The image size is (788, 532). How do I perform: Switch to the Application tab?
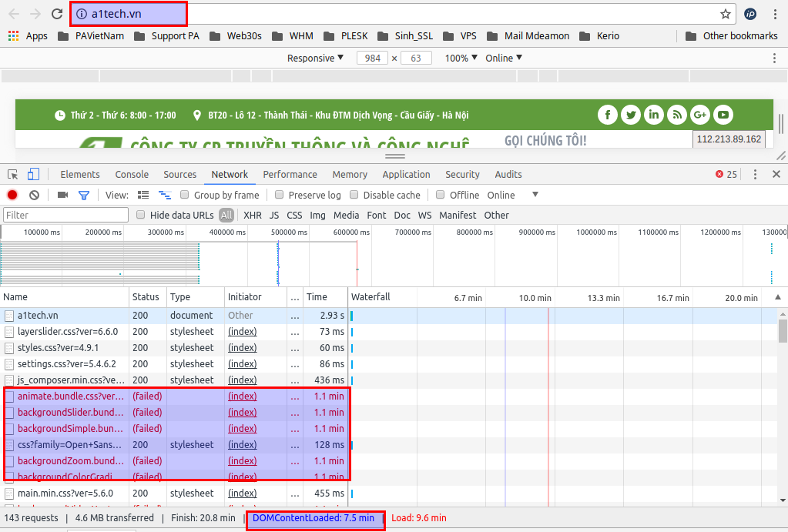point(406,174)
